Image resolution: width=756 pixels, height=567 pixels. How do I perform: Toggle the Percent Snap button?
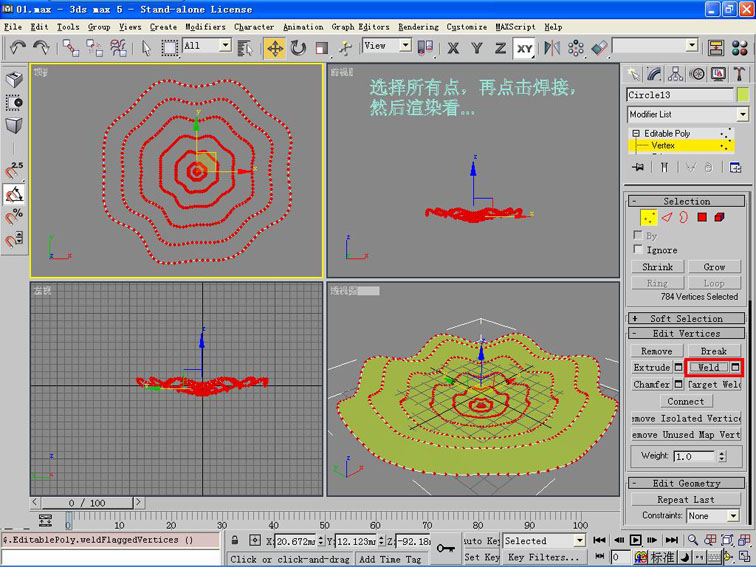(14, 216)
